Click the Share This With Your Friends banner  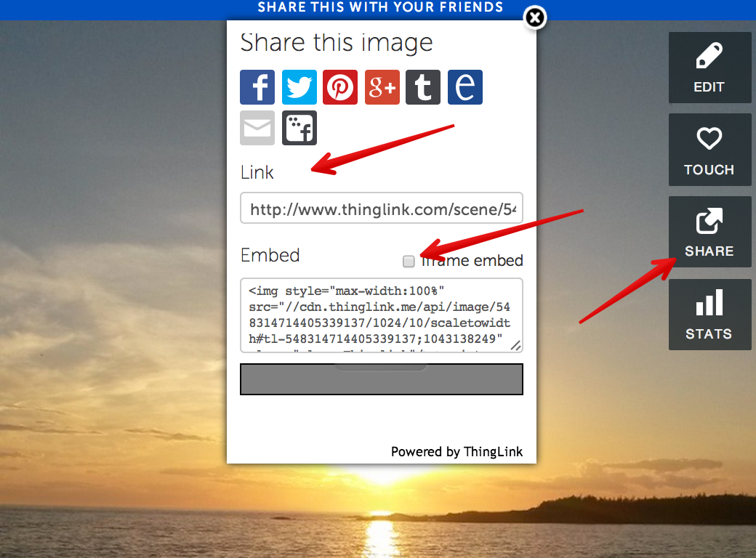(x=380, y=7)
